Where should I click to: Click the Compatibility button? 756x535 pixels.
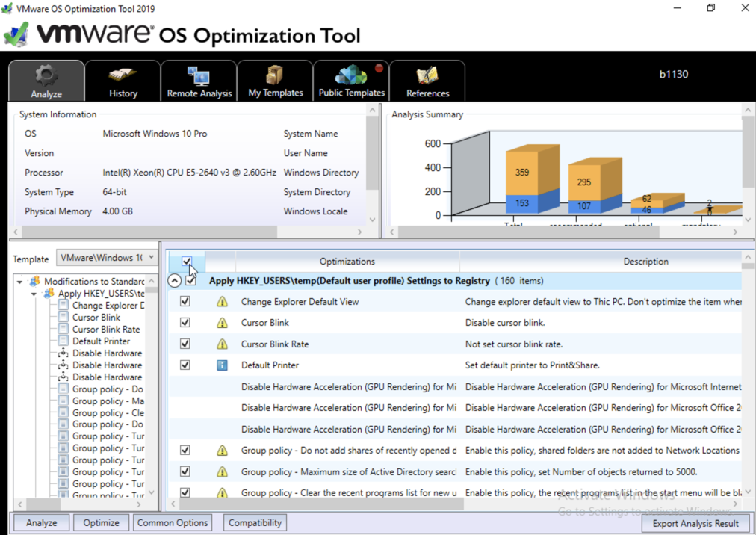[x=255, y=522]
